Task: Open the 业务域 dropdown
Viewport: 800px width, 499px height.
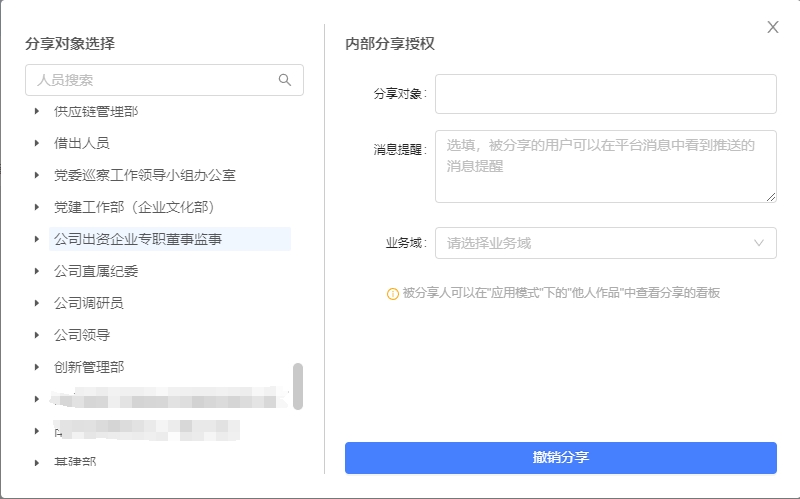Action: [x=595, y=243]
